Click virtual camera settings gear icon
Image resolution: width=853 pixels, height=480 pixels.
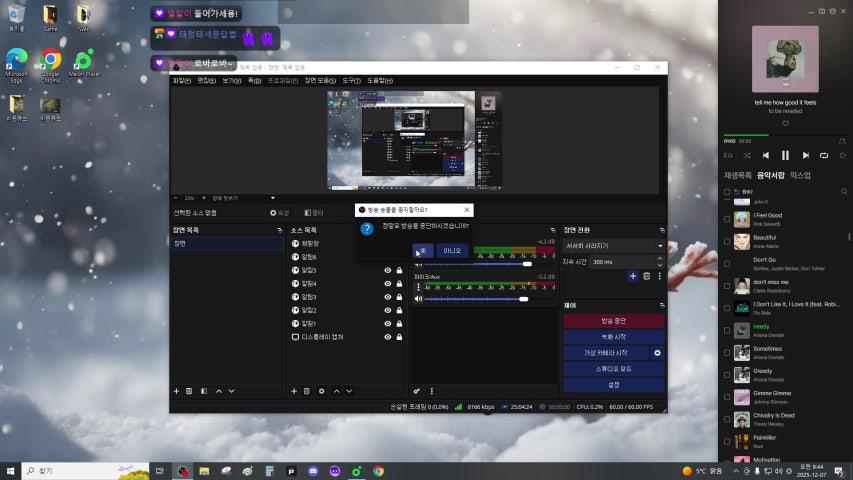[x=657, y=353]
